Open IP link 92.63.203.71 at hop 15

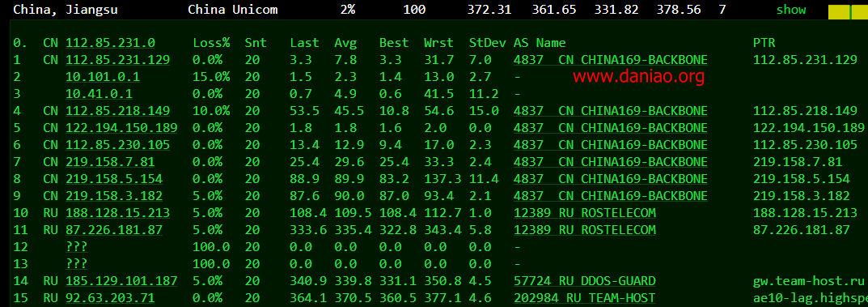(x=110, y=297)
